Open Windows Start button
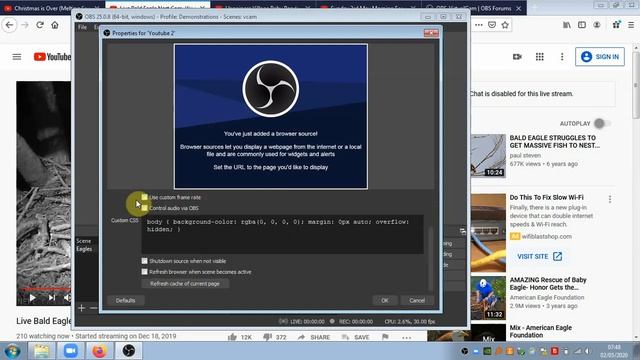The width and height of the screenshot is (640, 360). click(x=13, y=351)
